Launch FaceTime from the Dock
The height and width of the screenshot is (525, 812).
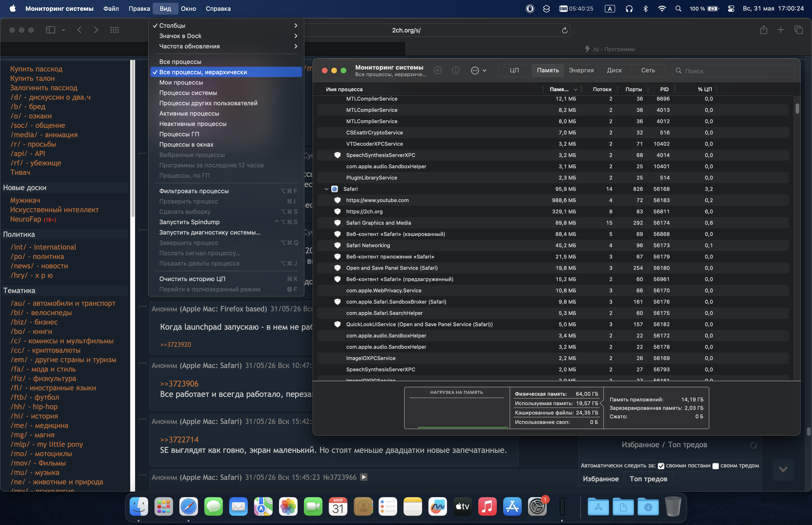[x=313, y=507]
